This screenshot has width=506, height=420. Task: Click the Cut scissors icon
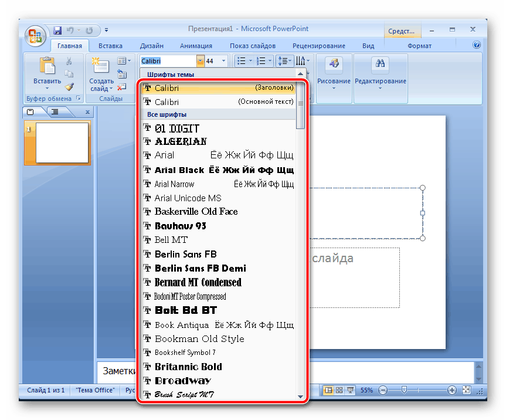click(69, 61)
